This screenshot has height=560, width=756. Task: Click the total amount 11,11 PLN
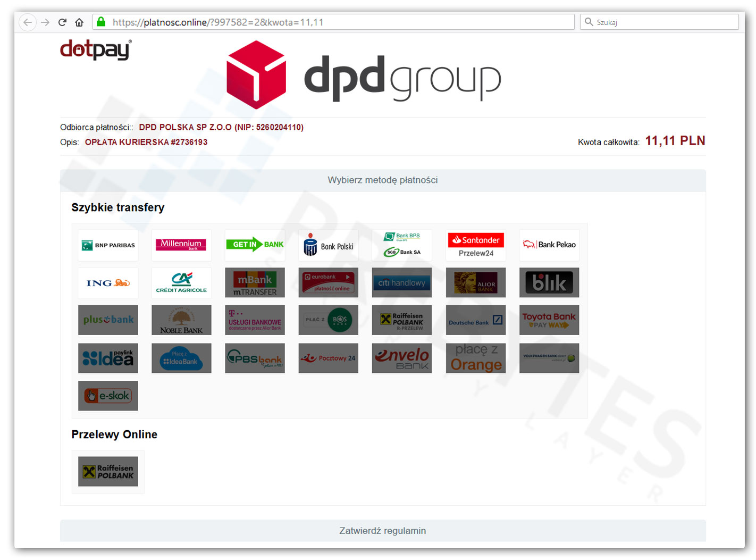click(675, 141)
